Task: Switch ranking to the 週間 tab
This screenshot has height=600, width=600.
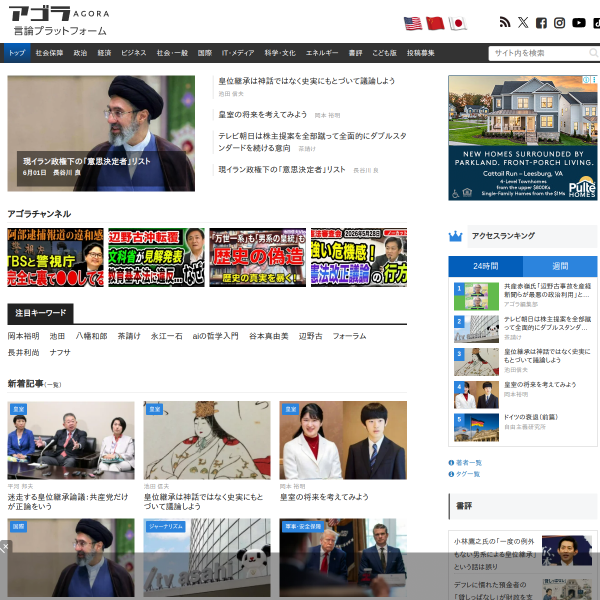Action: (560, 266)
